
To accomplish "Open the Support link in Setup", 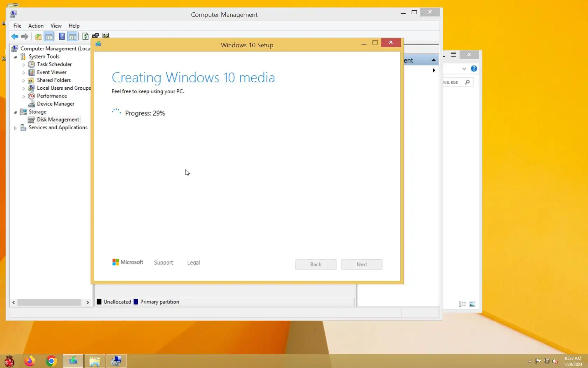I will point(163,263).
